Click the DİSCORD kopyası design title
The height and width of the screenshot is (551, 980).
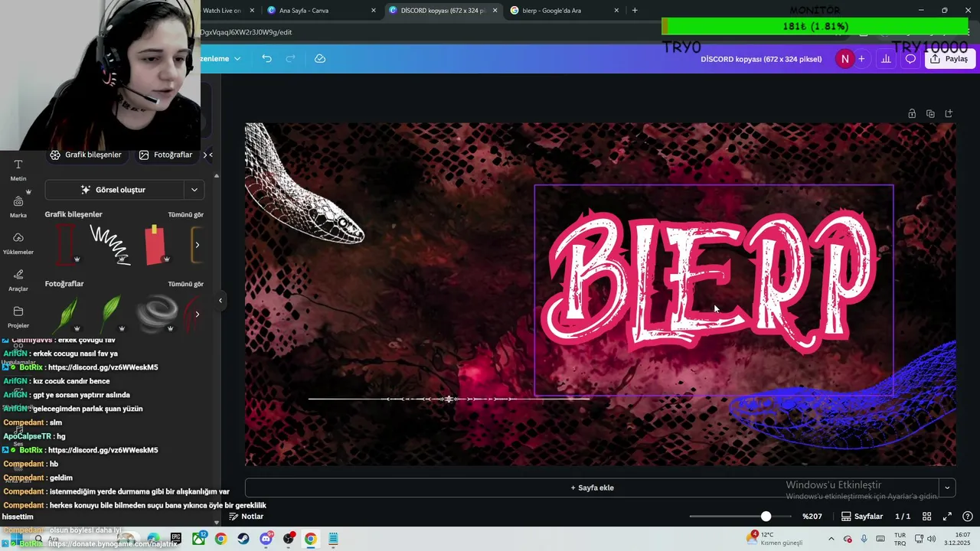(x=761, y=59)
